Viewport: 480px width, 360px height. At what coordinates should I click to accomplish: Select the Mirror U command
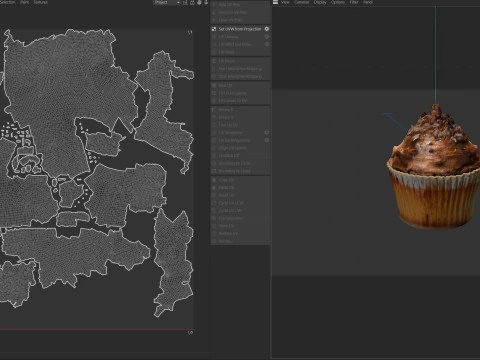(x=240, y=110)
